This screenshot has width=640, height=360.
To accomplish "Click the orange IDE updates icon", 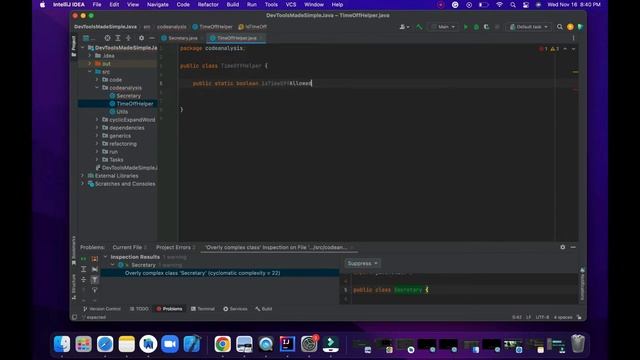I will point(570,27).
